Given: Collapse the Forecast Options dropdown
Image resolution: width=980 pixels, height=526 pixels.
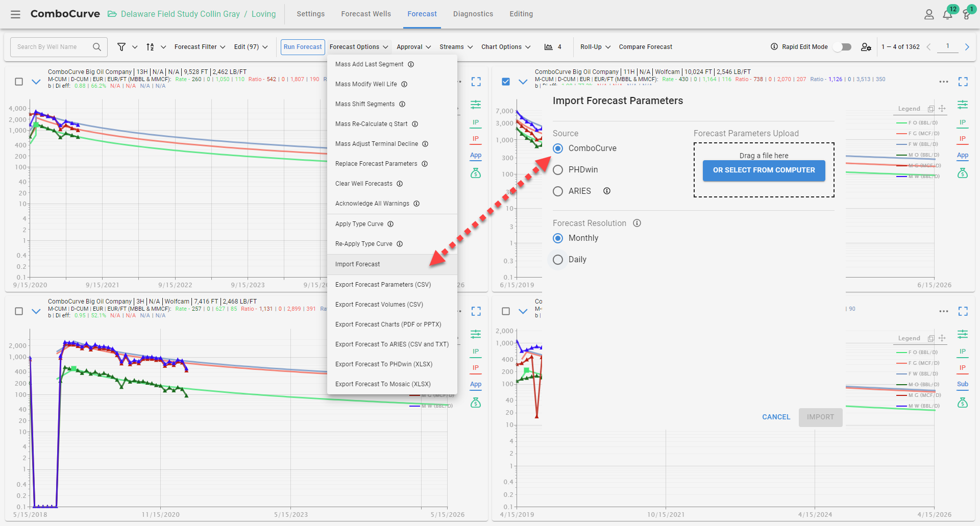Looking at the screenshot, I should pos(359,47).
